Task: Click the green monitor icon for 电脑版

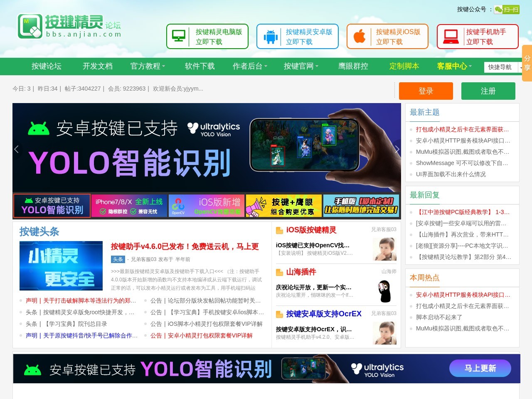Action: [x=179, y=36]
